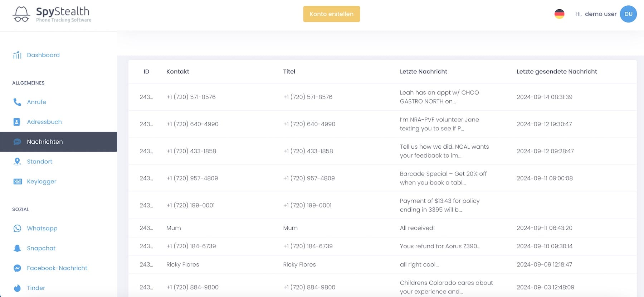Click the Nachrichten SMS bubble icon
Image resolution: width=644 pixels, height=297 pixels.
point(17,142)
